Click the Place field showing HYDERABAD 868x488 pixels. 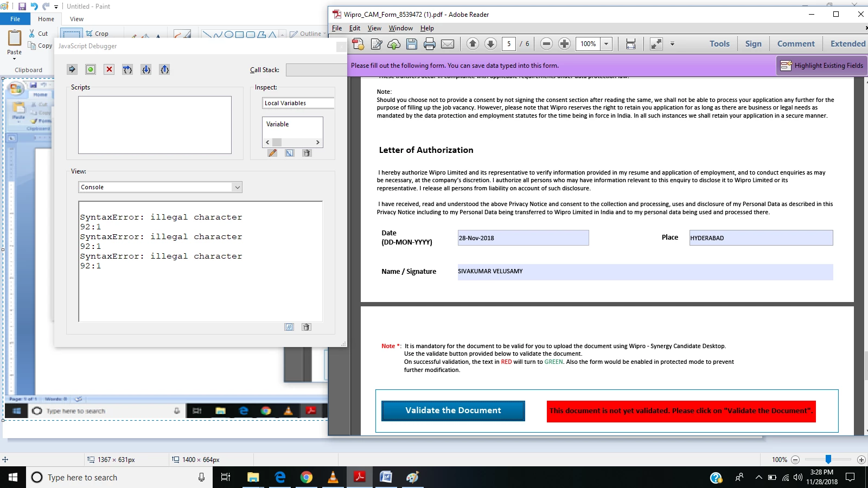coord(761,238)
